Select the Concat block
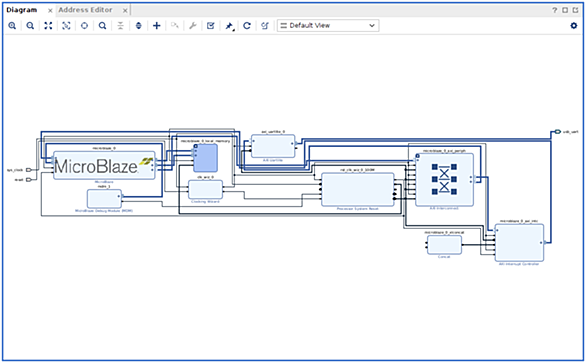586x364 pixels. (444, 245)
